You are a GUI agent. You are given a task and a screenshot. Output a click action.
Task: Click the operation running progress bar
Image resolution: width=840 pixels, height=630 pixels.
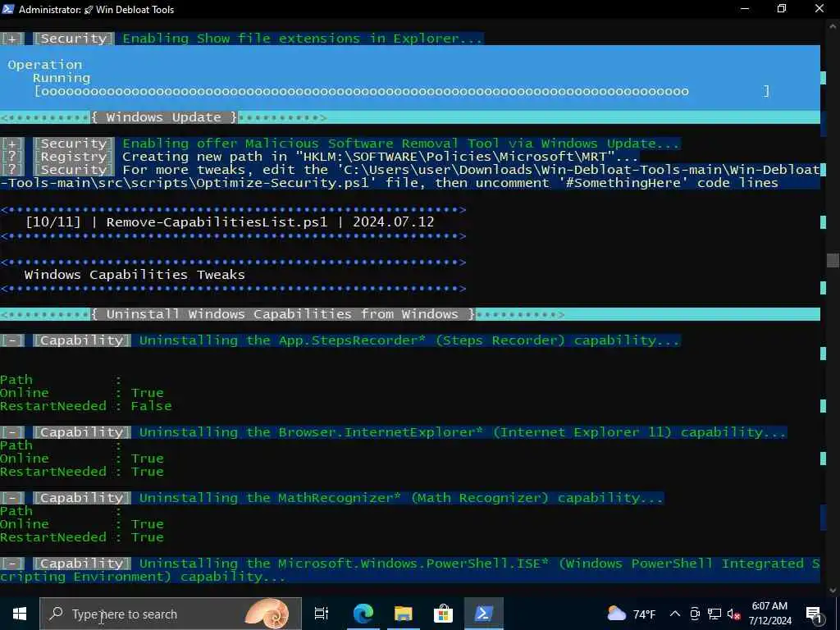(402, 91)
